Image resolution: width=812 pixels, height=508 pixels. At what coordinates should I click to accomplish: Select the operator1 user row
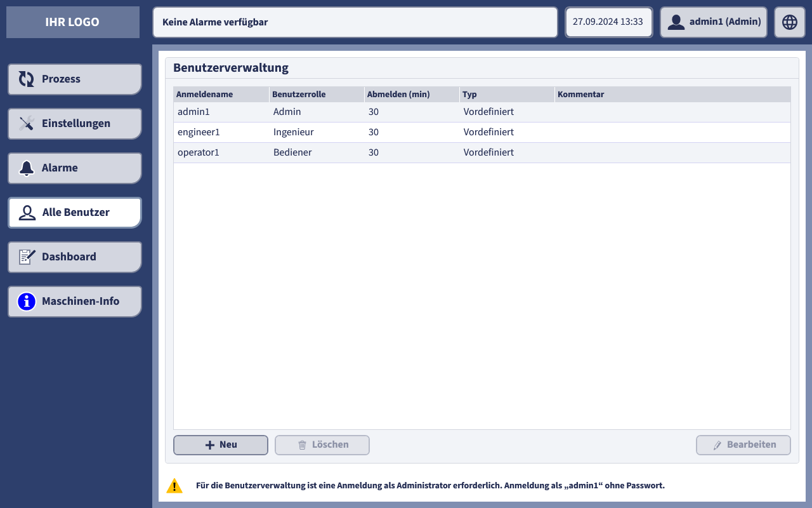tap(482, 152)
